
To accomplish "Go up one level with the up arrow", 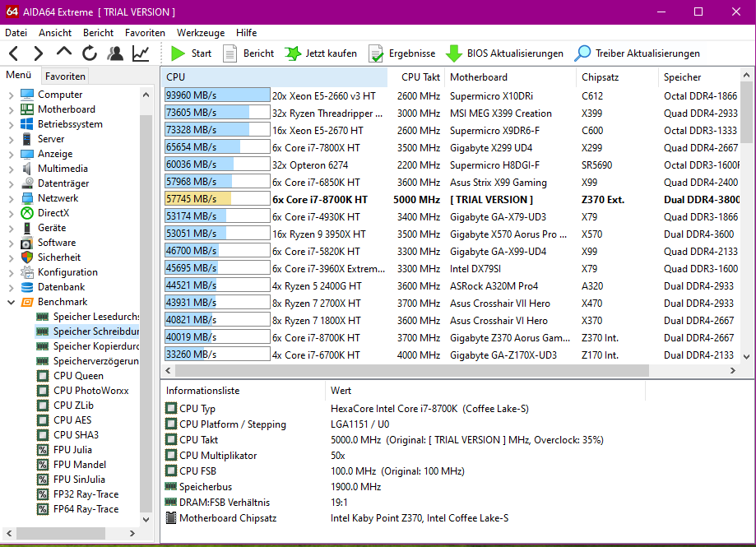I will 64,53.
